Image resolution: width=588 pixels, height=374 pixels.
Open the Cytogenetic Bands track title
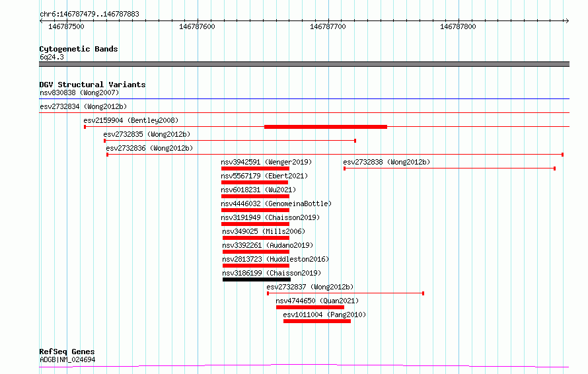[79, 49]
